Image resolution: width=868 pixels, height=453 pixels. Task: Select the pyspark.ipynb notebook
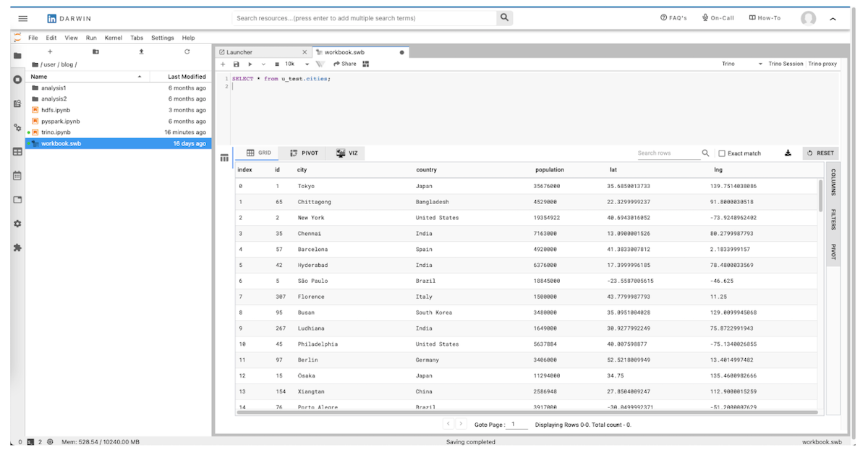pos(119,122)
